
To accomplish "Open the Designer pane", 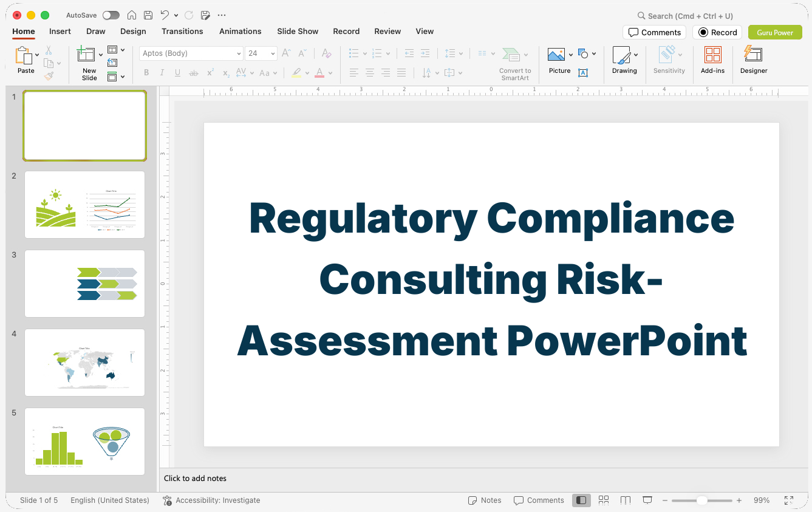I will pyautogui.click(x=754, y=60).
